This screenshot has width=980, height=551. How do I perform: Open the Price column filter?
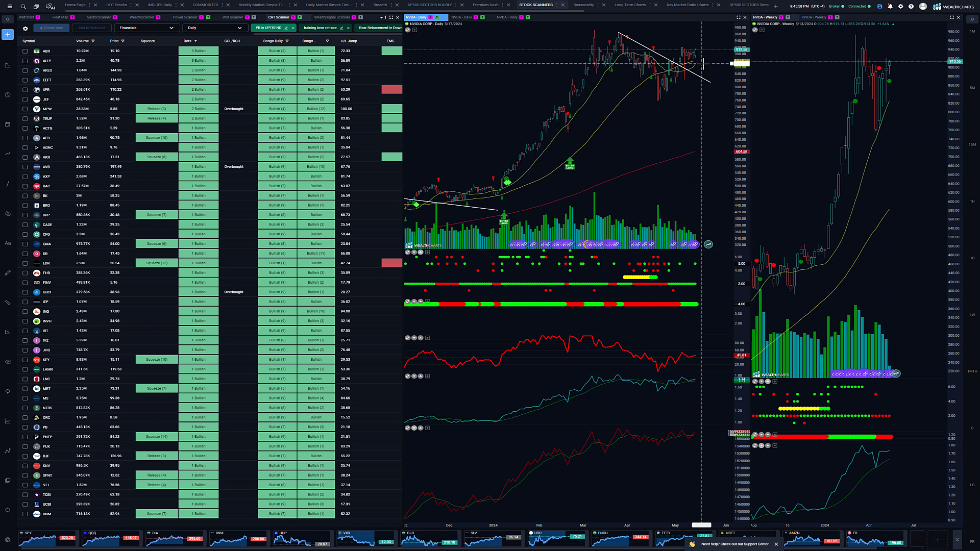point(123,41)
